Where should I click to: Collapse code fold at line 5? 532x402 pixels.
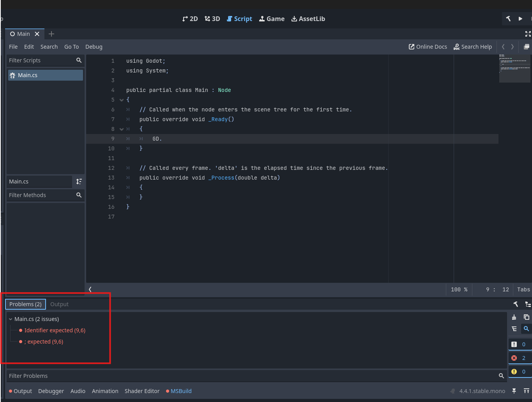click(x=122, y=100)
